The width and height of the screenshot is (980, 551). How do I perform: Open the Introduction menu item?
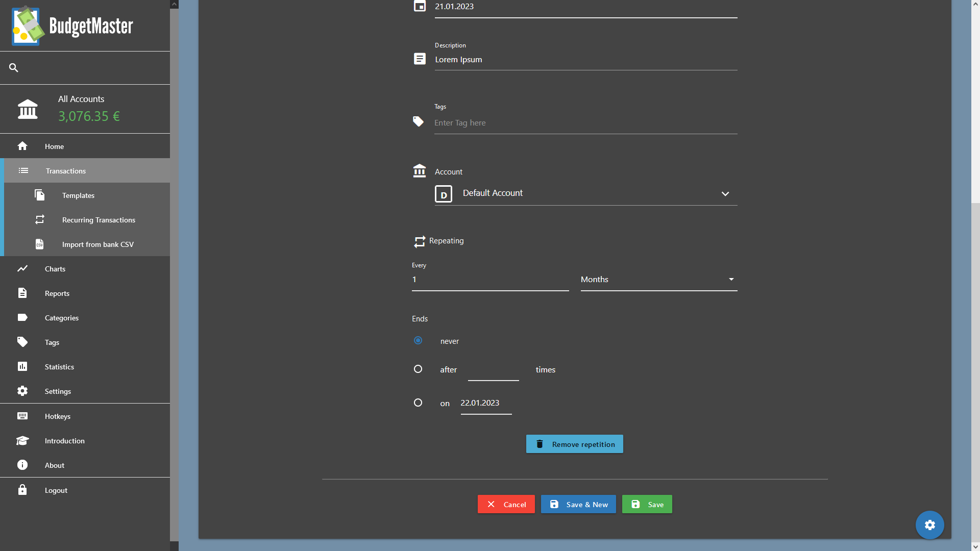[x=85, y=440]
